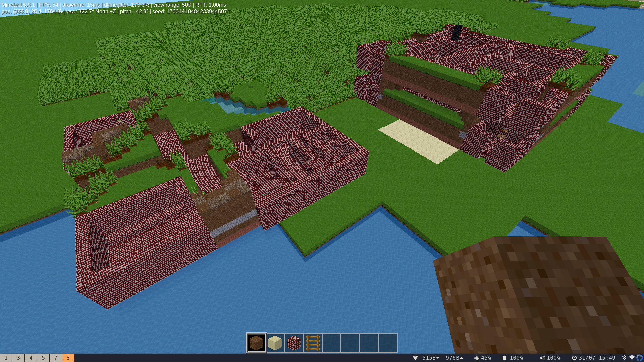This screenshot has height=362, width=644.
Task: Switch to workspace 3
Action: pos(18,358)
